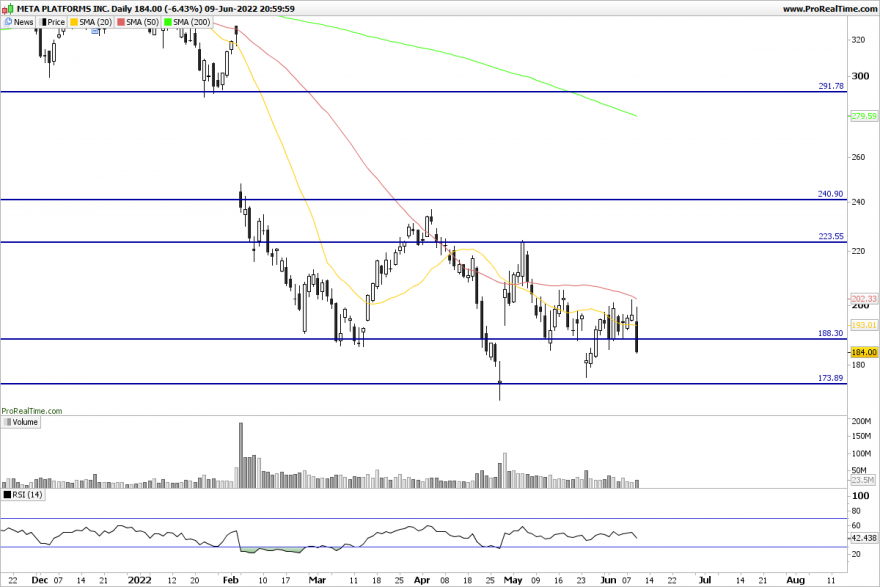Viewport: 880px width, 587px height.
Task: Click the Mar label on the date axis
Action: point(317,580)
